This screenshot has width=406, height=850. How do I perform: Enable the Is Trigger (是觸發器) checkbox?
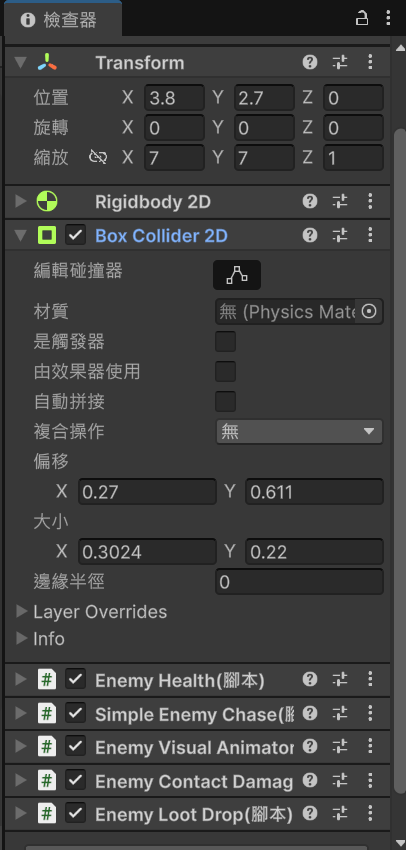225,342
